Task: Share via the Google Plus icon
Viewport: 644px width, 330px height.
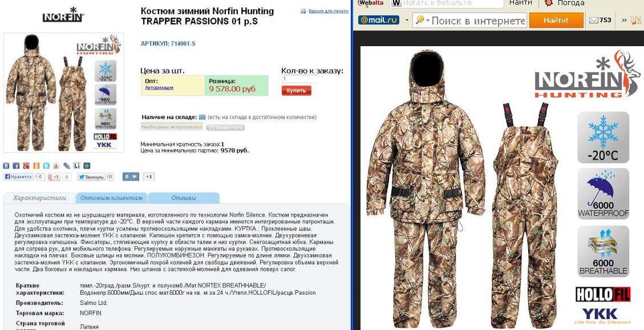Action: (26, 166)
